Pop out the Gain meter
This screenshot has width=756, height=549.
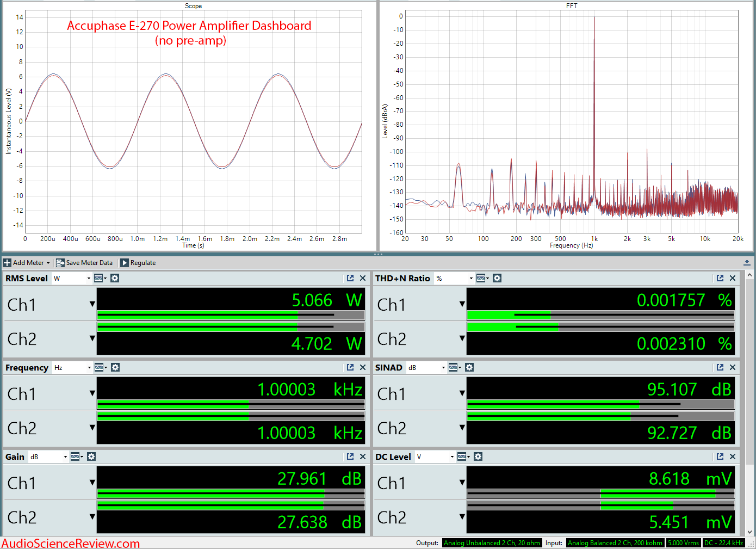[350, 457]
